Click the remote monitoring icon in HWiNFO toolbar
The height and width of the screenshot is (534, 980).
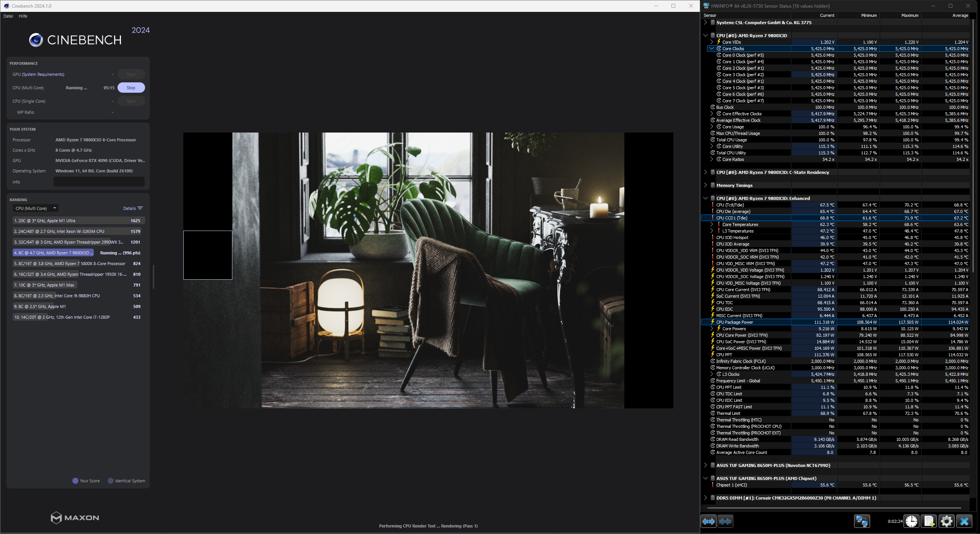coord(862,521)
